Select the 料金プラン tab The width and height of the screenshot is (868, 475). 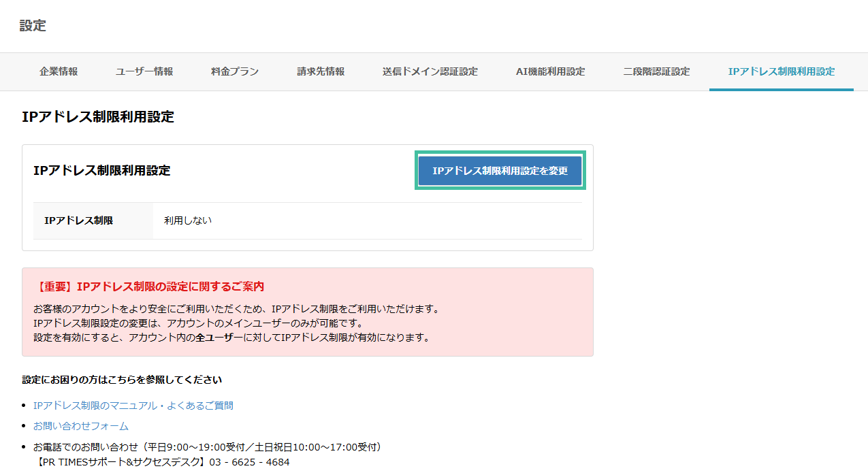[x=234, y=71]
